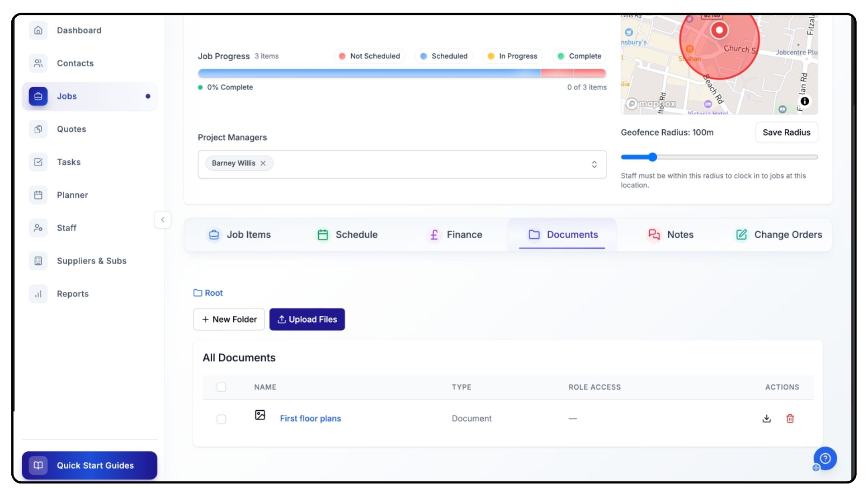This screenshot has height=488, width=868.
Task: Remove Barney Willis tag with X
Action: pos(263,163)
